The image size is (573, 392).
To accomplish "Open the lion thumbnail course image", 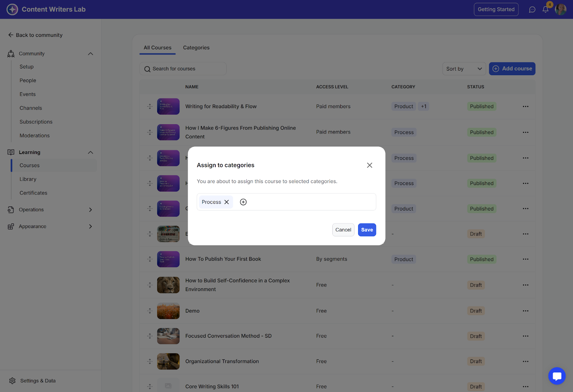I will pyautogui.click(x=168, y=285).
